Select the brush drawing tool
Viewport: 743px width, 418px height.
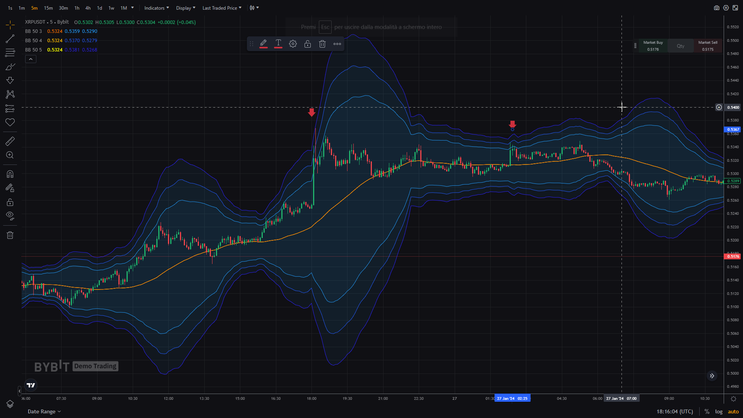click(x=10, y=67)
